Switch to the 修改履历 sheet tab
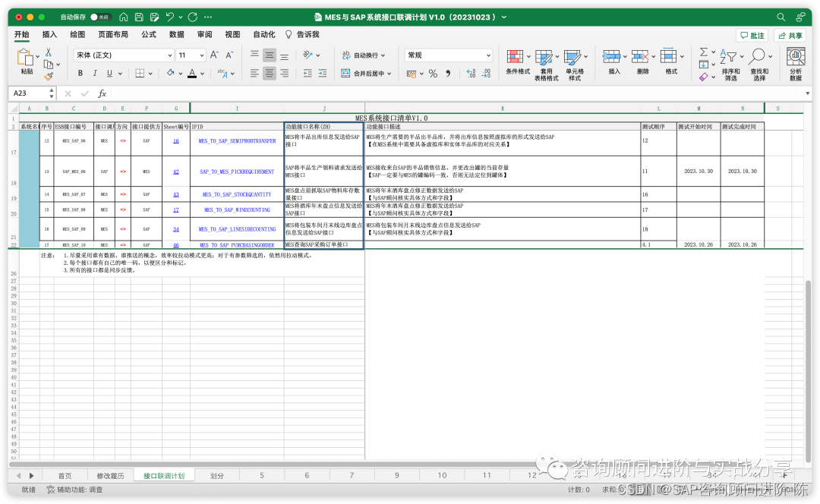This screenshot has width=820, height=504. pos(110,476)
